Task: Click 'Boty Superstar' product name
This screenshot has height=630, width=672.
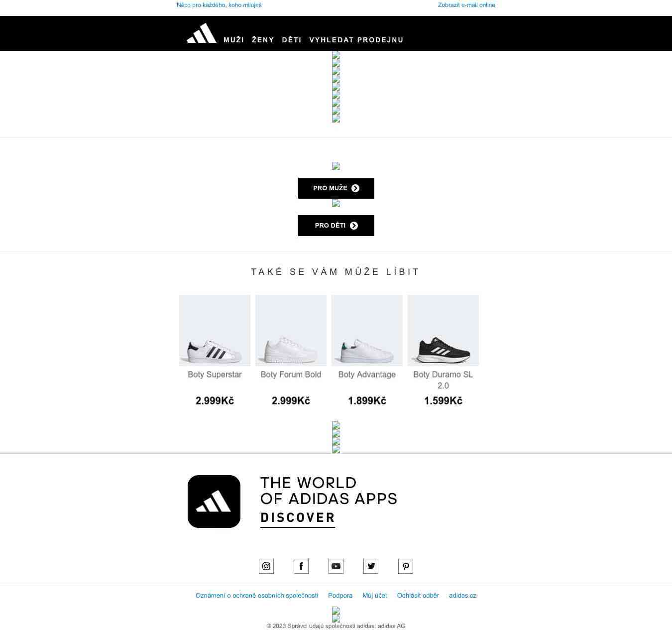Action: 215,375
